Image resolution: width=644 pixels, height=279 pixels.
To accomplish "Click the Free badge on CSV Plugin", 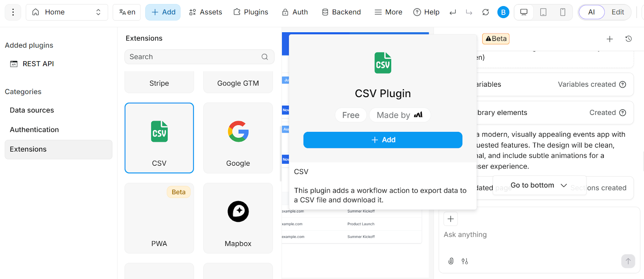I will (x=351, y=115).
